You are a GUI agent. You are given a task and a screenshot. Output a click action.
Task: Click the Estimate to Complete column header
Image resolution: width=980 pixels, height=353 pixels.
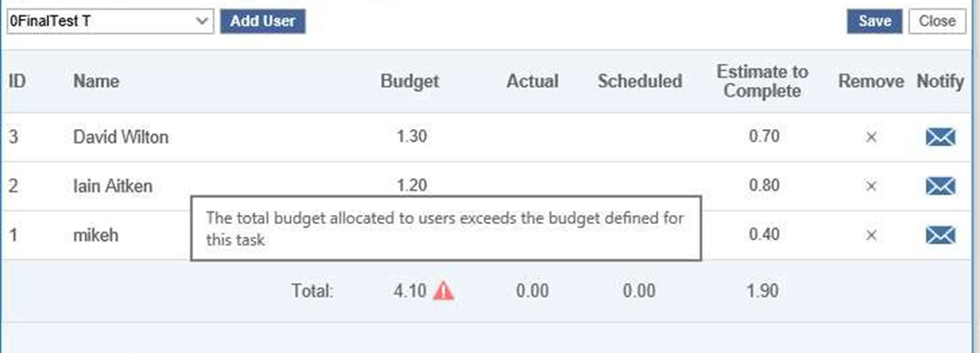click(763, 81)
